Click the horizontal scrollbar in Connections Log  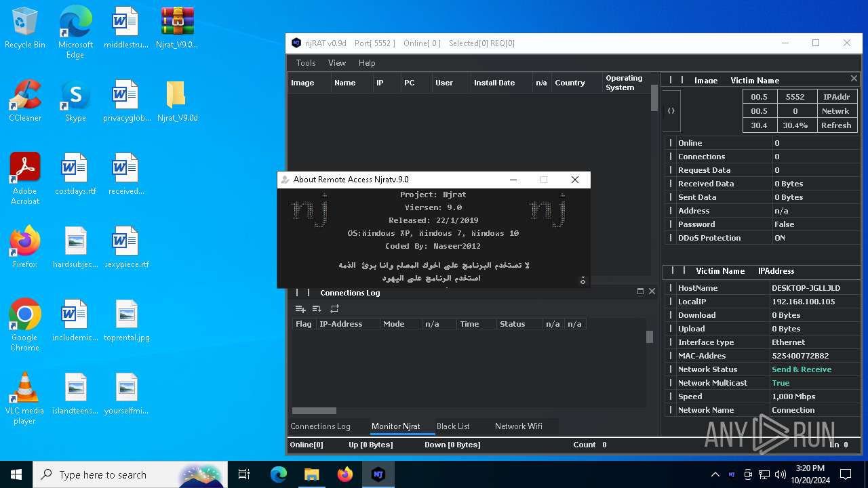pyautogui.click(x=314, y=411)
